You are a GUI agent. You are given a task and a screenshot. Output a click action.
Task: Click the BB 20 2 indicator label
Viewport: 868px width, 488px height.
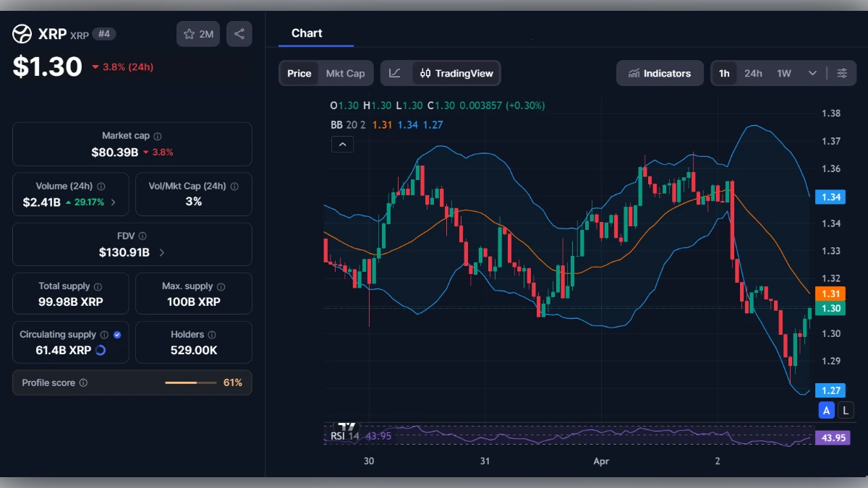[x=346, y=124]
